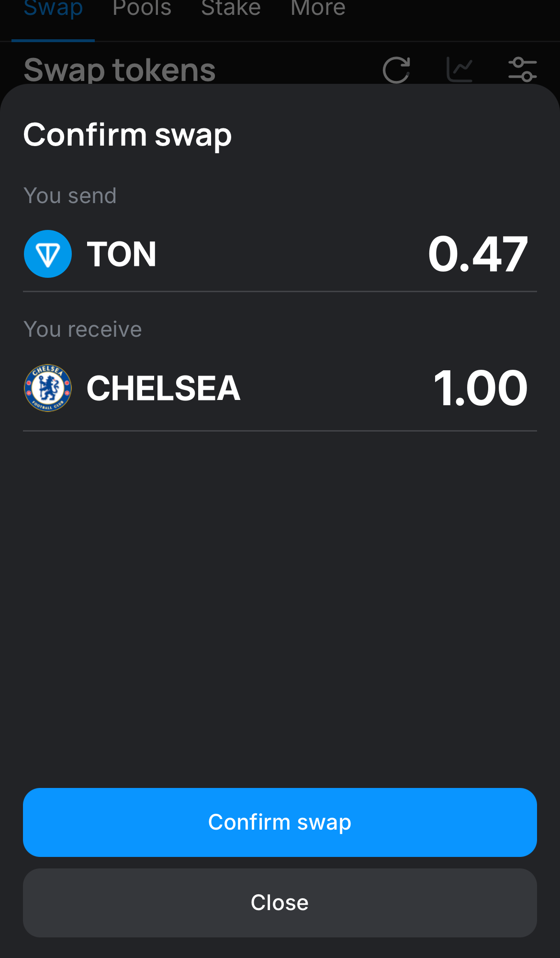This screenshot has height=958, width=560.
Task: Open the price chart icon
Action: pos(459,69)
